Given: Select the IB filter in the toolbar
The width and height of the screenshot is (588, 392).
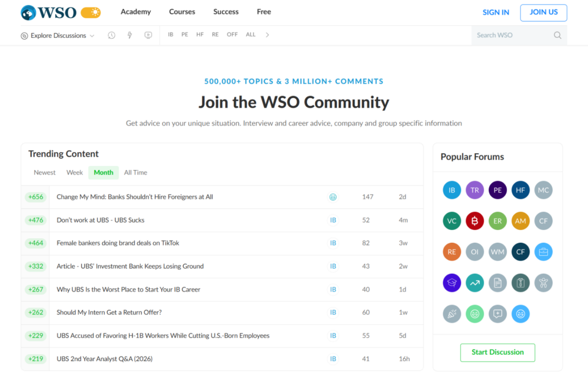Looking at the screenshot, I should (171, 34).
